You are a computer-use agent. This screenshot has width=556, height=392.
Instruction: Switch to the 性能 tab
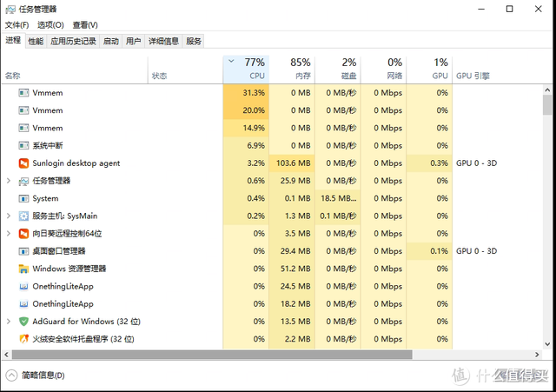[36, 41]
